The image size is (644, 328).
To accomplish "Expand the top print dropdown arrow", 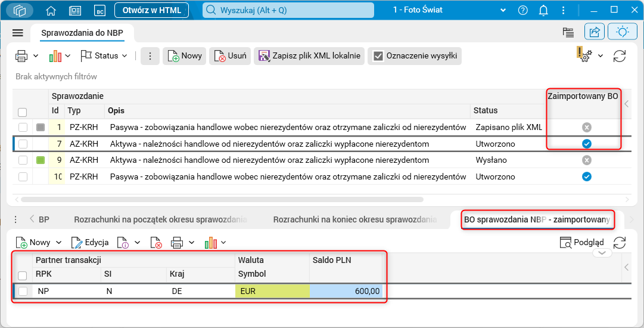I will click(36, 56).
